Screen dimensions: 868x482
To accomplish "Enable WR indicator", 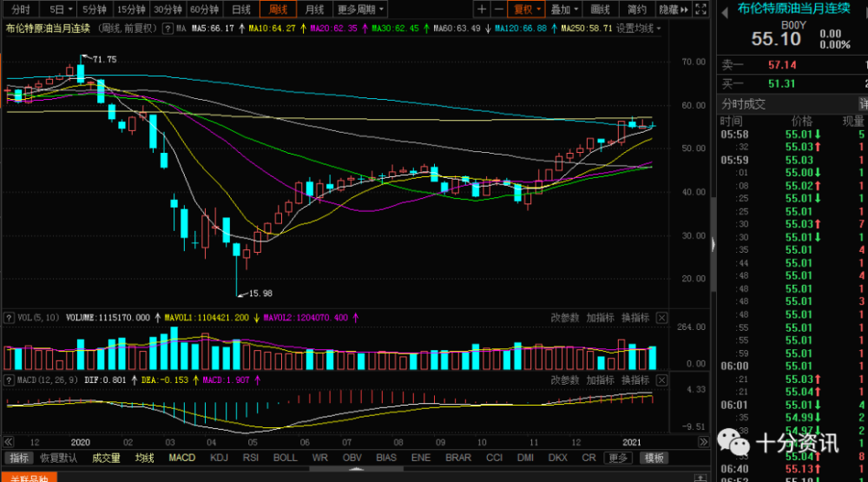I will click(x=320, y=459).
